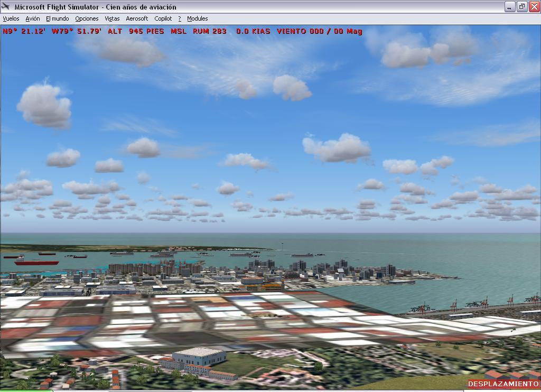This screenshot has width=541, height=392.
Task: Open the ? help menu
Action: [180, 18]
